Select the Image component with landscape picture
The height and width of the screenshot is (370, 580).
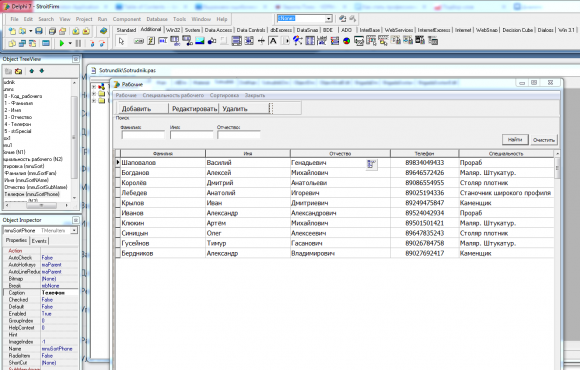(200, 41)
